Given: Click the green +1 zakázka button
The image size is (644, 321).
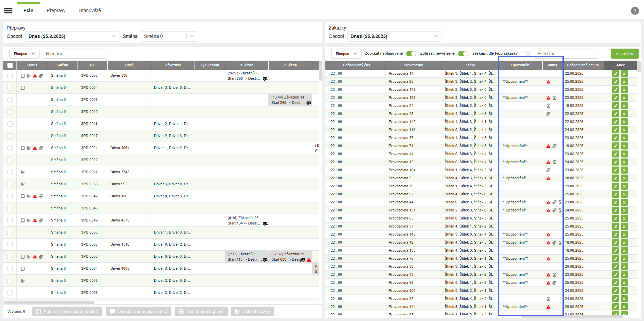Looking at the screenshot, I should 625,54.
